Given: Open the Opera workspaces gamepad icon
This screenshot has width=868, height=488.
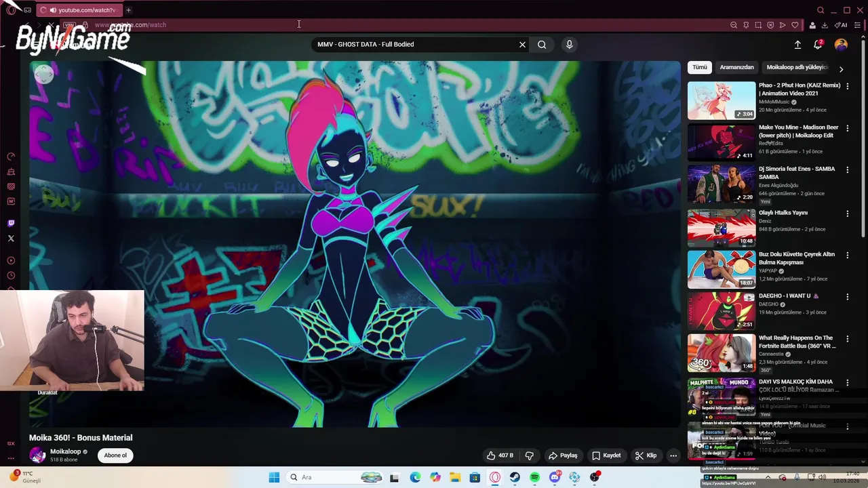Looking at the screenshot, I should tap(27, 10).
